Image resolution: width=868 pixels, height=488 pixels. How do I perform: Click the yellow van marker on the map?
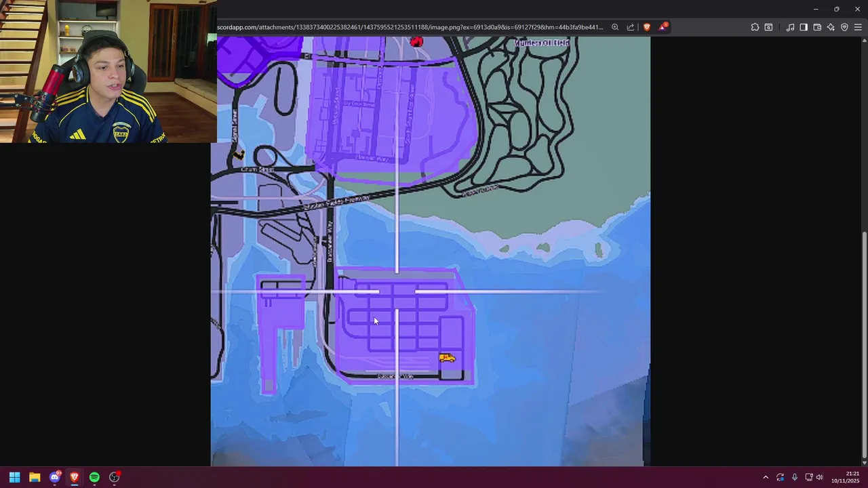(x=447, y=358)
